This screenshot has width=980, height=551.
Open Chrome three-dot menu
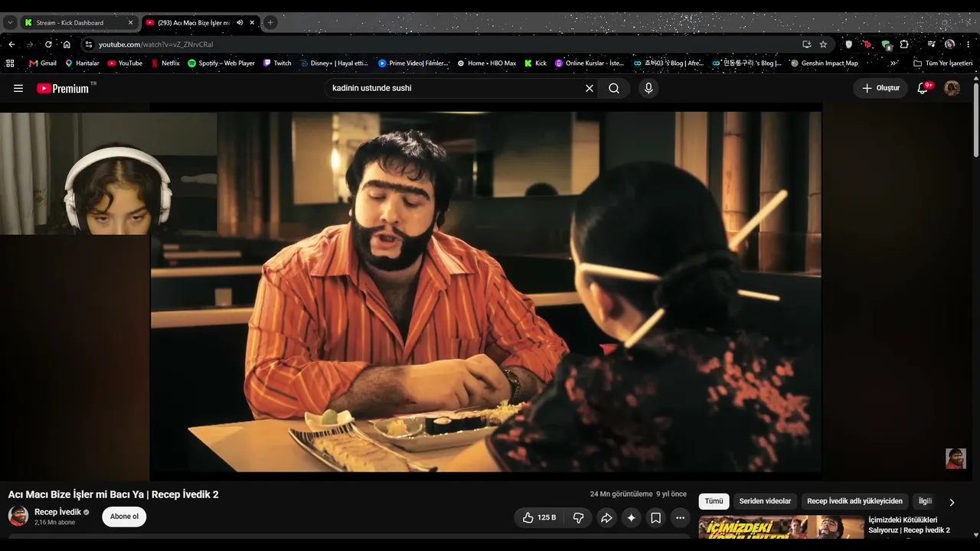coord(968,44)
